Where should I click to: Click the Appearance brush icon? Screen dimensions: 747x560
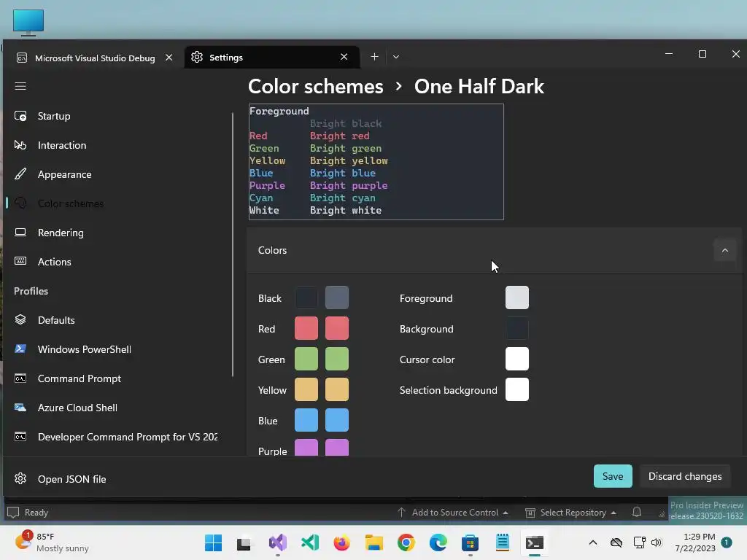pyautogui.click(x=20, y=174)
